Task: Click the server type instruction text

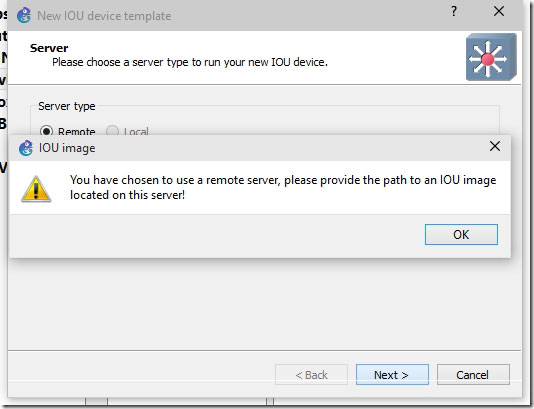Action: pos(190,62)
